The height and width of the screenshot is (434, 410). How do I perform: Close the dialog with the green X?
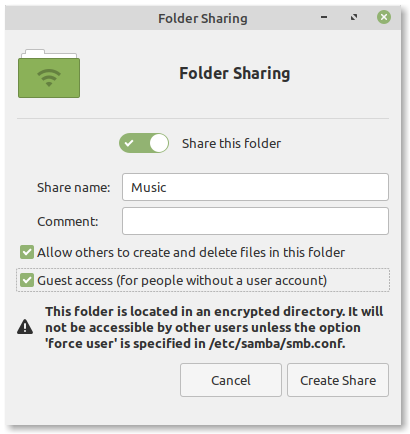point(384,17)
